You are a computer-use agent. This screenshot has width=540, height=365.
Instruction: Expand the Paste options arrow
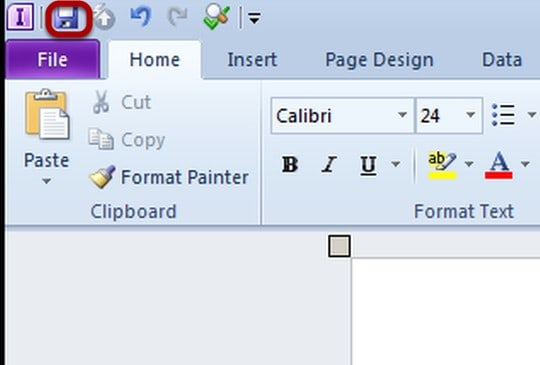pos(46,180)
